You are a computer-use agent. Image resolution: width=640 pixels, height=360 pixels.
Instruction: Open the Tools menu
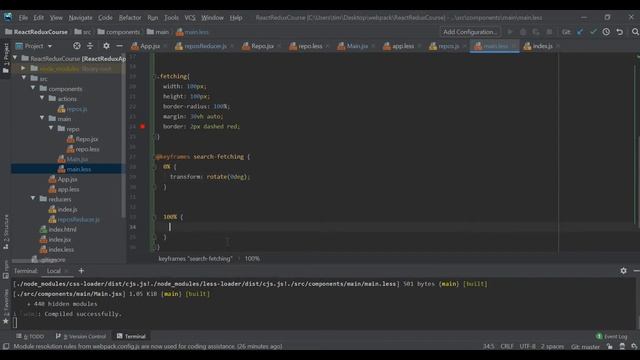171,18
